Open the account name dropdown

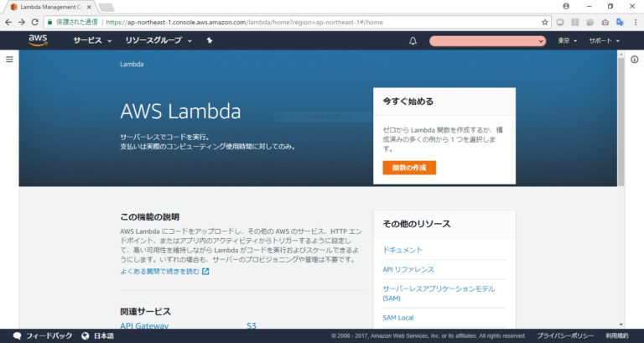(487, 40)
